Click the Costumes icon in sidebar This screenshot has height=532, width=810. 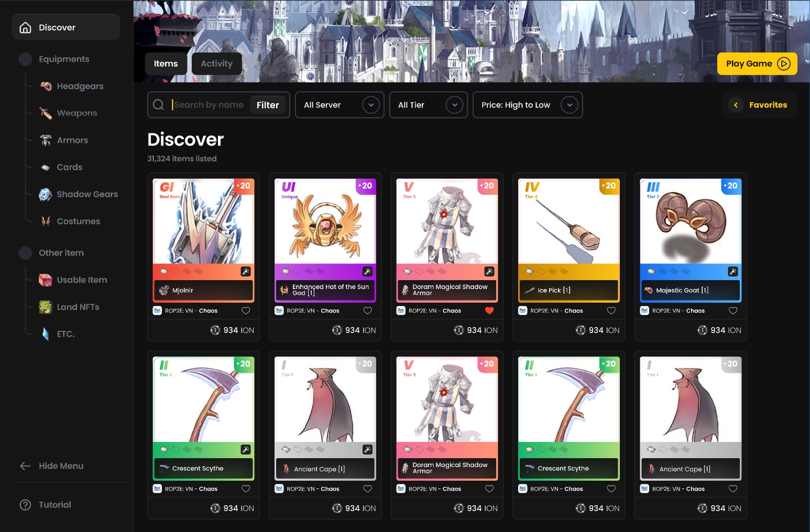(x=46, y=221)
